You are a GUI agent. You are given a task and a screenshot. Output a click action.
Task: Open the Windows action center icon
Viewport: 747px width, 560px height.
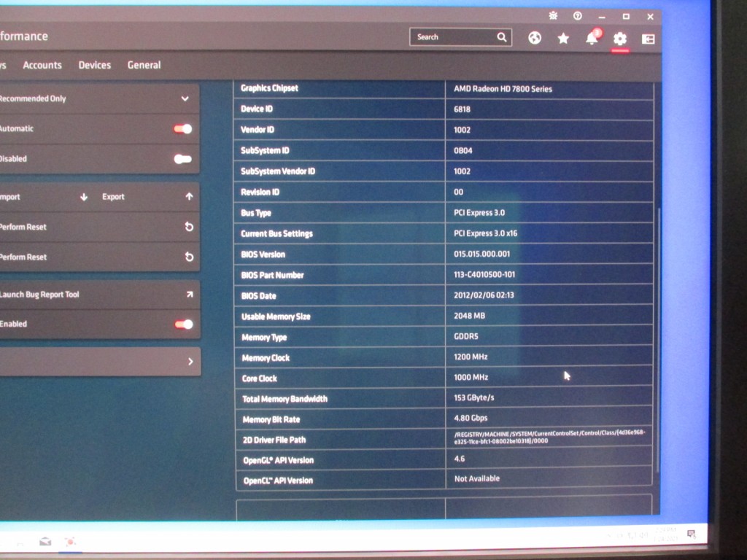click(x=692, y=534)
